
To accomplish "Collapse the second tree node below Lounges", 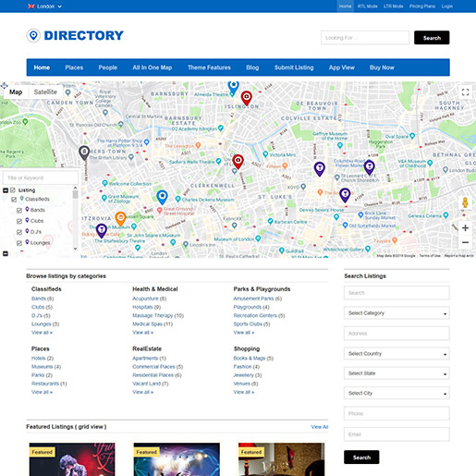I will coord(6,254).
